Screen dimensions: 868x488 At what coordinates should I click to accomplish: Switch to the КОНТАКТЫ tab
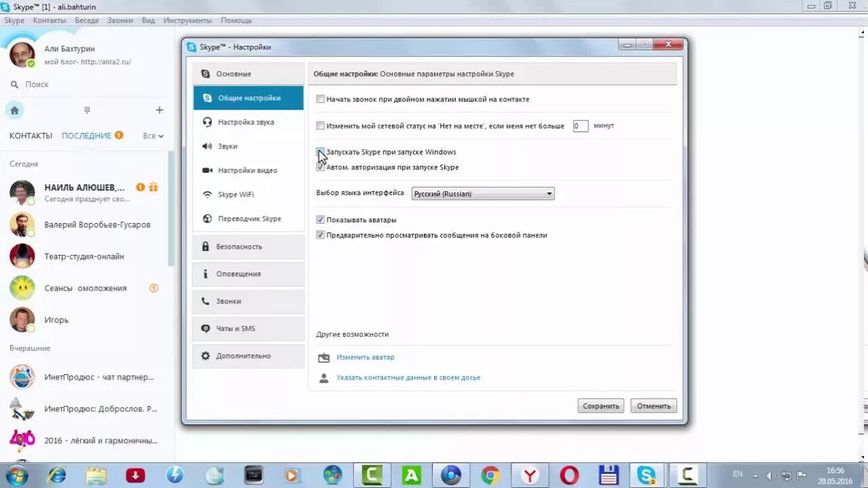(x=31, y=136)
